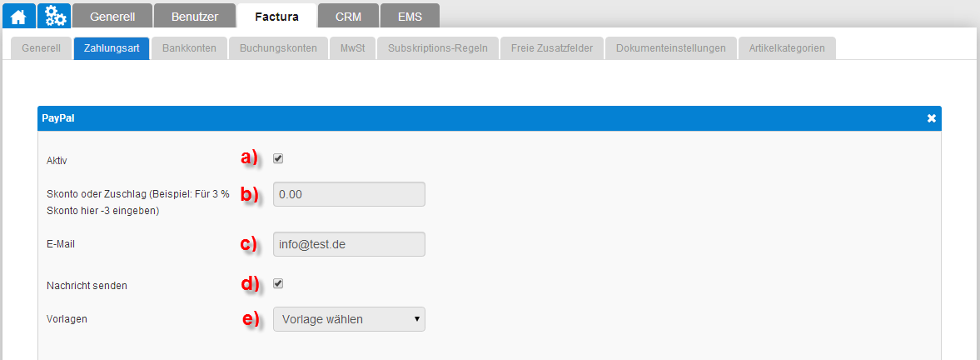This screenshot has height=360, width=980.
Task: Expand the Vorlage wählen dropdown
Action: pos(350,318)
